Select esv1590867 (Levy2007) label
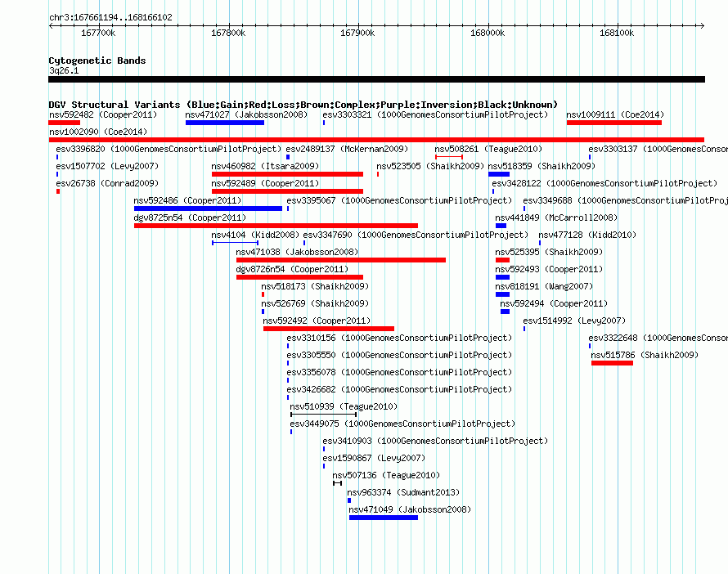This screenshot has width=728, height=574. pos(374,458)
